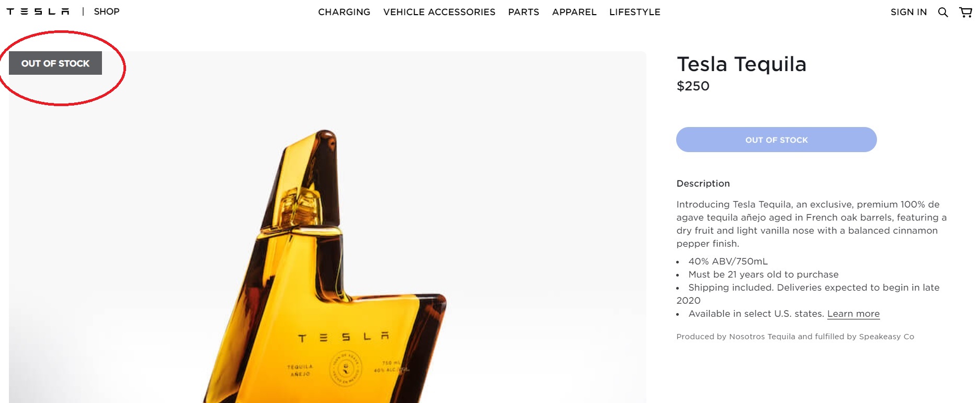
Task: Open the search magnifier icon
Action: pos(943,12)
